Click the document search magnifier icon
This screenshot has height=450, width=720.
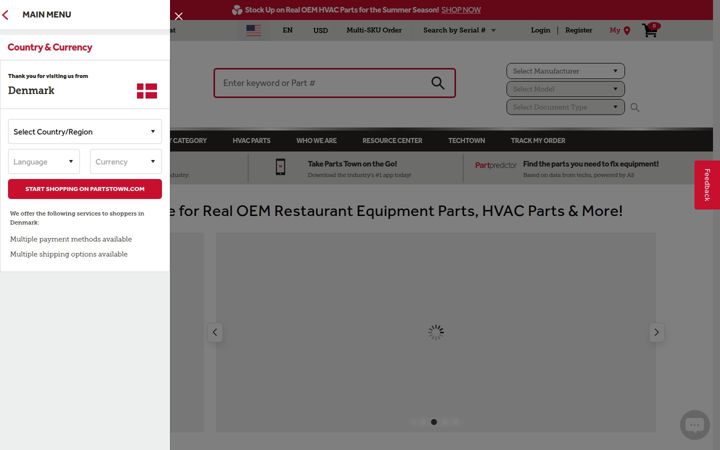[x=635, y=107]
